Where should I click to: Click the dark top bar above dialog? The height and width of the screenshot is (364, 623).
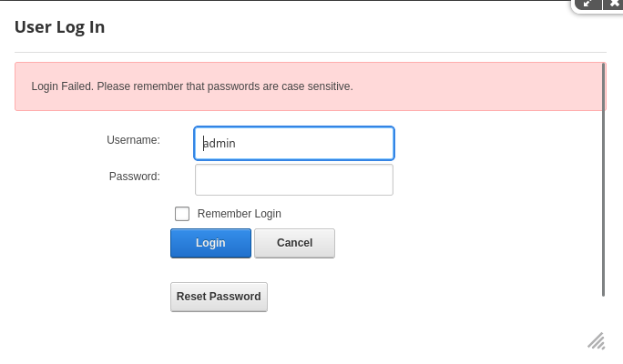pyautogui.click(x=273, y=1)
